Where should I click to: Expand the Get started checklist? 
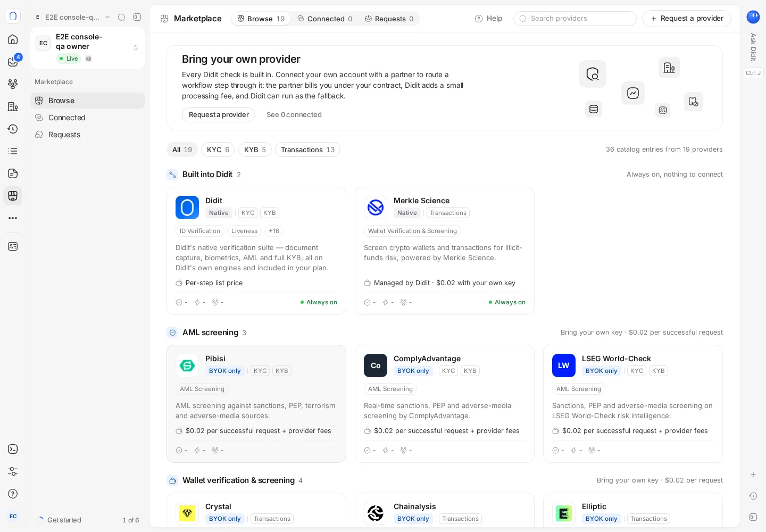(x=88, y=520)
